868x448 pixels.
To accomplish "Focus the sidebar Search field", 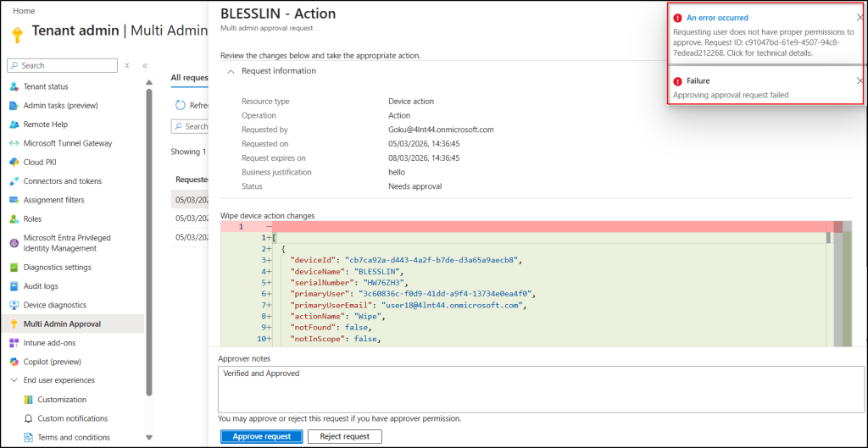I will coord(62,65).
